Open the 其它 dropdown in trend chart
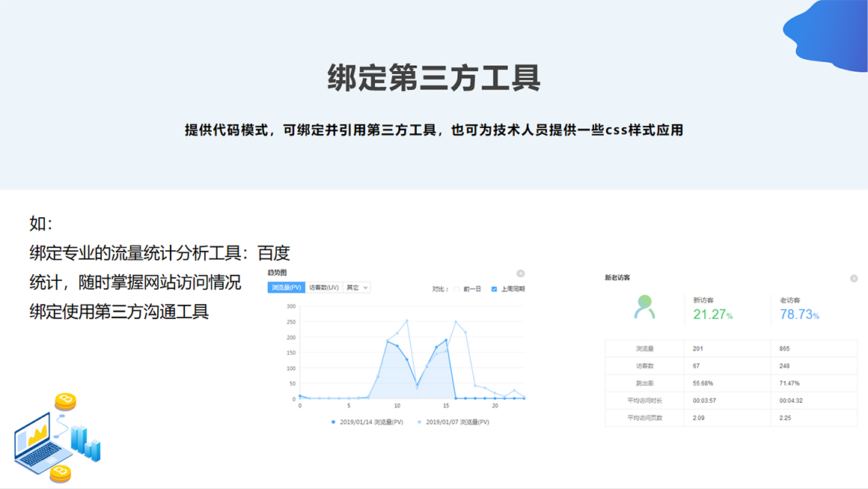This screenshot has width=868, height=489. pos(357,288)
